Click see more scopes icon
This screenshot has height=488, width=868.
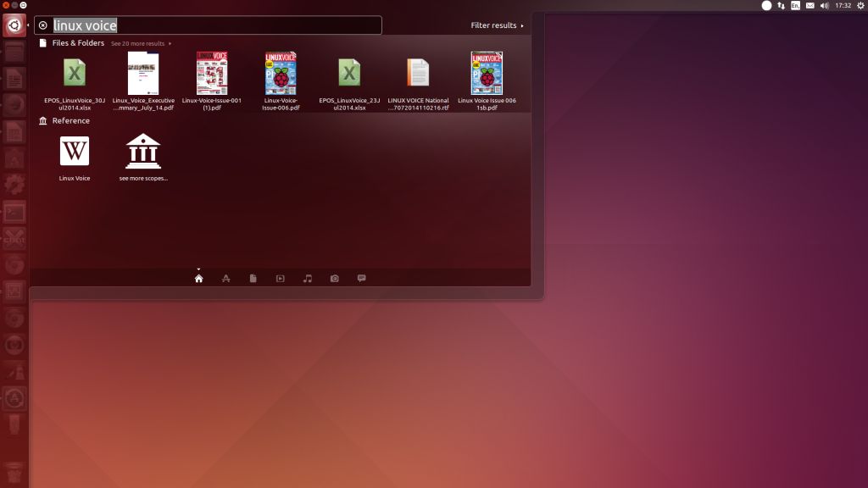click(143, 151)
